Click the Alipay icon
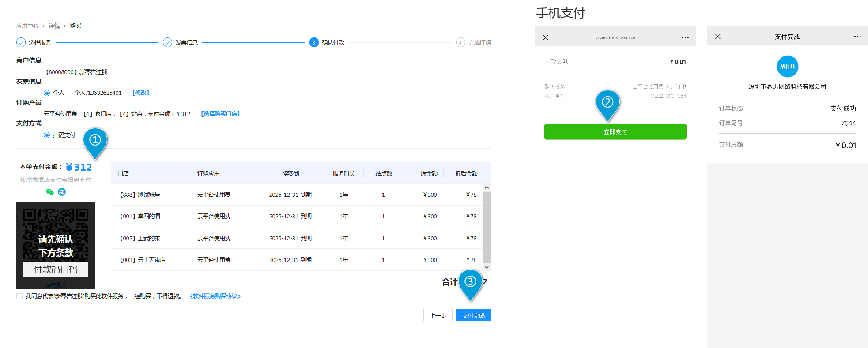 click(62, 192)
